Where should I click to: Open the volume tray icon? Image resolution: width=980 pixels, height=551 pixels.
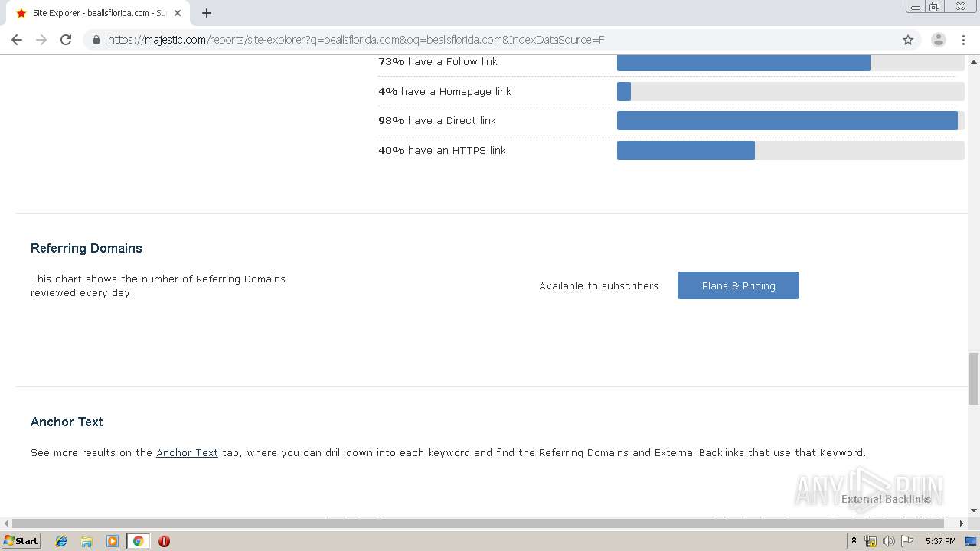coord(888,541)
